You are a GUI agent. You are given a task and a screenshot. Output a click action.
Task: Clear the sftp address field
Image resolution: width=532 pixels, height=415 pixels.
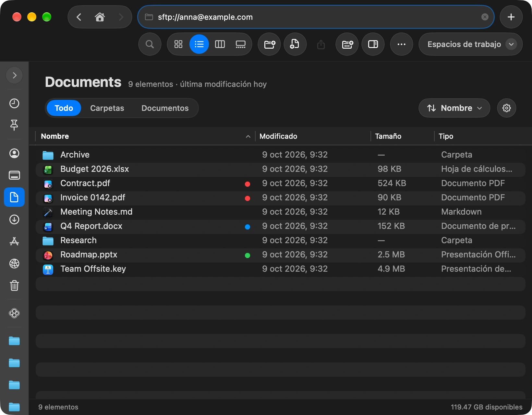click(x=485, y=17)
